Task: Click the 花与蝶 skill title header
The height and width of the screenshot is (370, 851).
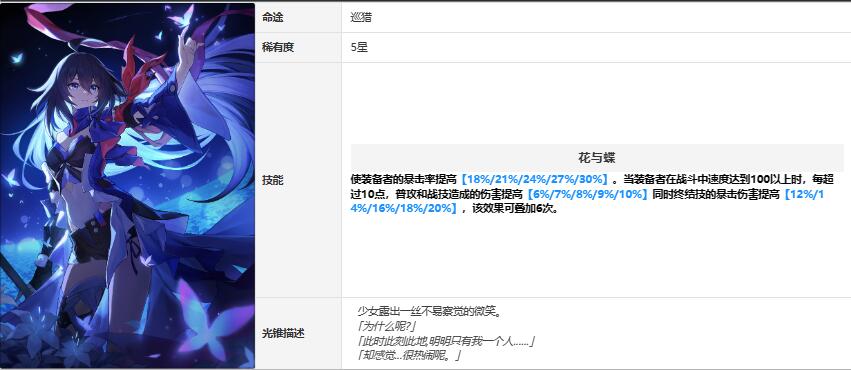Action: click(597, 158)
